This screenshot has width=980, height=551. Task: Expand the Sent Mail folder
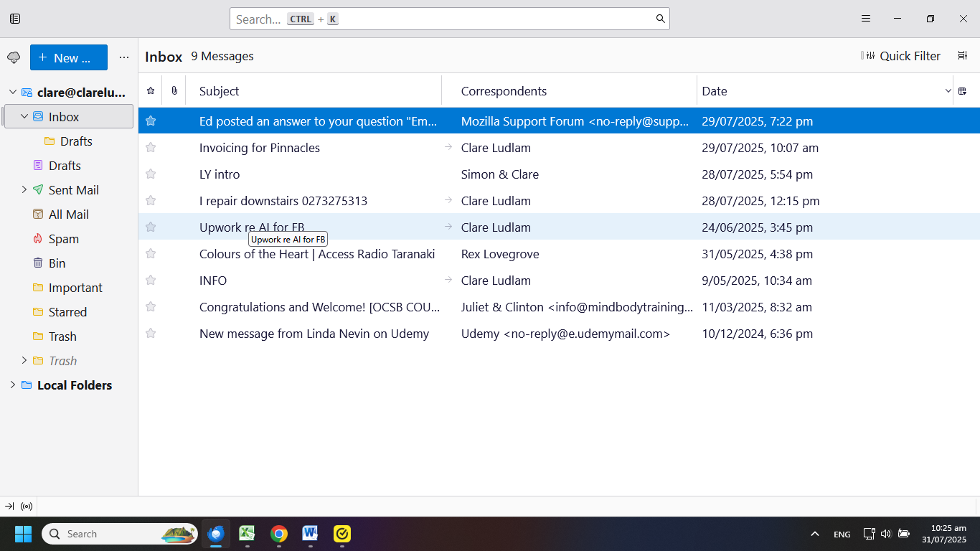(24, 190)
